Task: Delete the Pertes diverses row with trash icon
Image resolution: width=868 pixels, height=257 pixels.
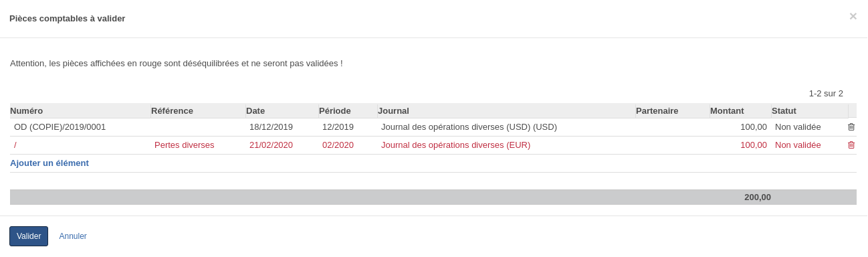Action: pyautogui.click(x=851, y=145)
